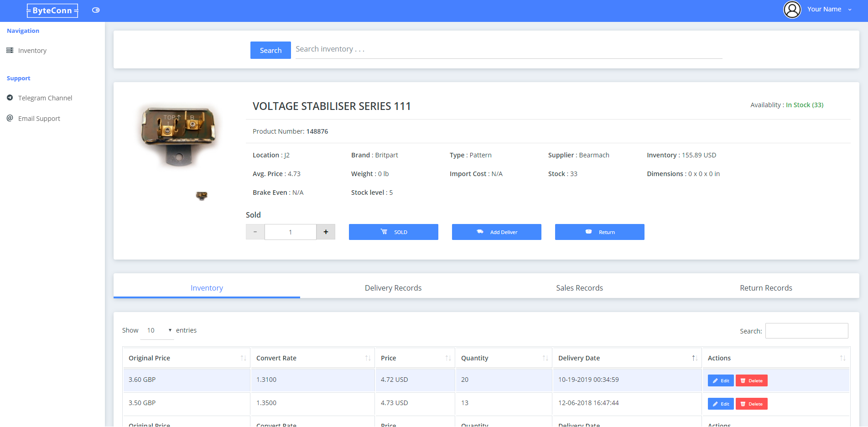868x427 pixels.
Task: Click the blue Search button
Action: click(270, 50)
